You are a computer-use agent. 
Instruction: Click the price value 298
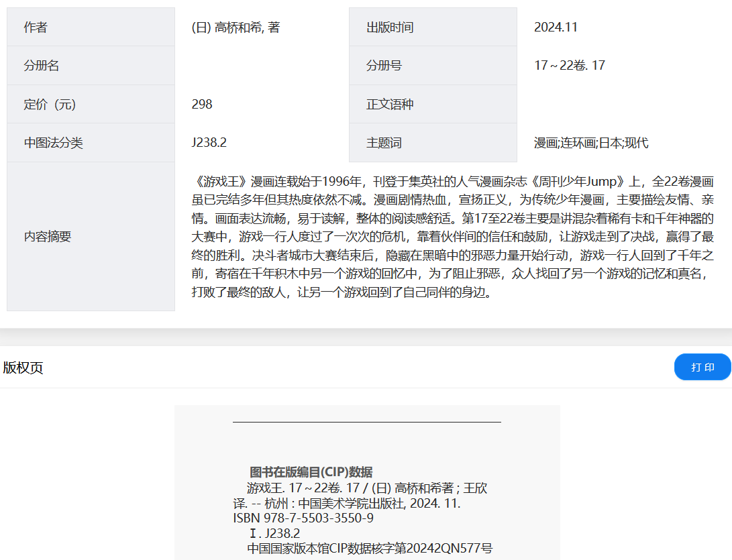(202, 104)
